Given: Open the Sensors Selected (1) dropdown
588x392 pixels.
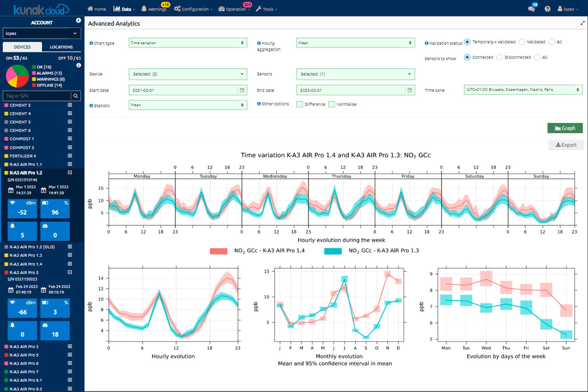Looking at the screenshot, I should (355, 74).
